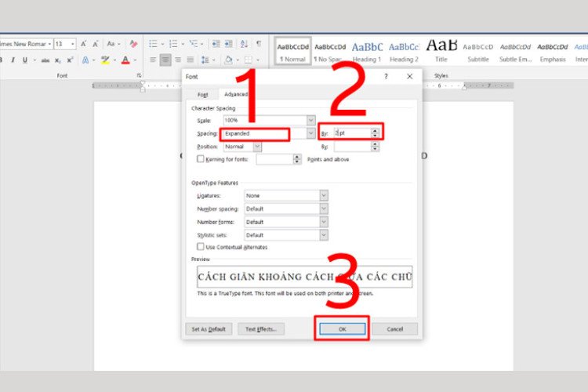Align text to the left
Viewport: 588px width, 392px height.
pyautogui.click(x=153, y=60)
